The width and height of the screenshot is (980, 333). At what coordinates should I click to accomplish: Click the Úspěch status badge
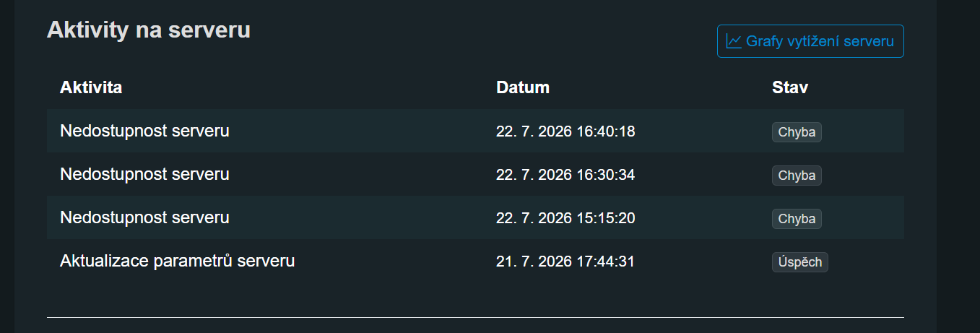click(x=800, y=262)
